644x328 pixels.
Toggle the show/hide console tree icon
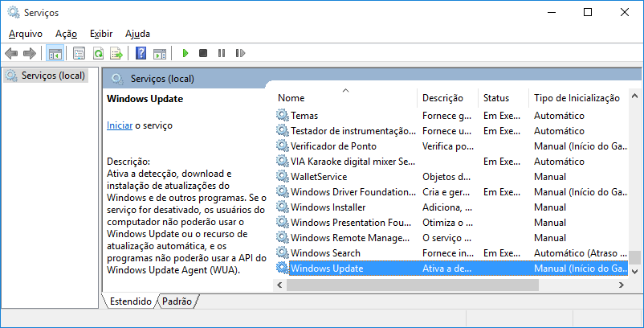(x=55, y=53)
